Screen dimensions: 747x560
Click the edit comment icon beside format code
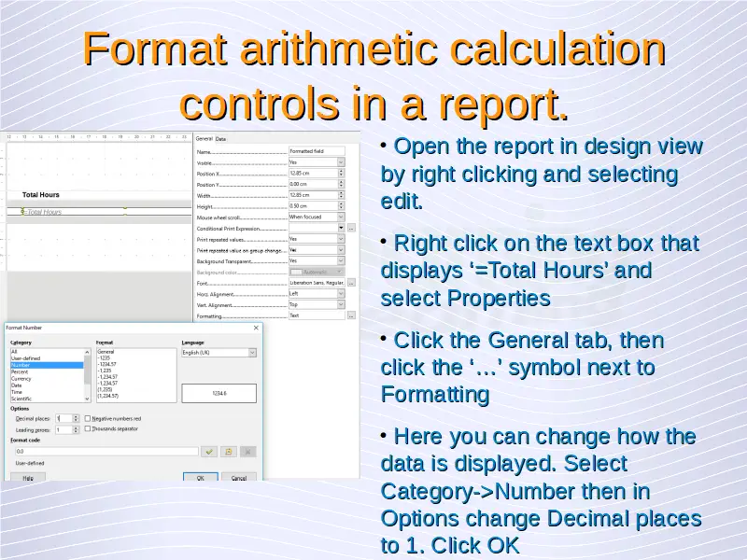click(229, 452)
